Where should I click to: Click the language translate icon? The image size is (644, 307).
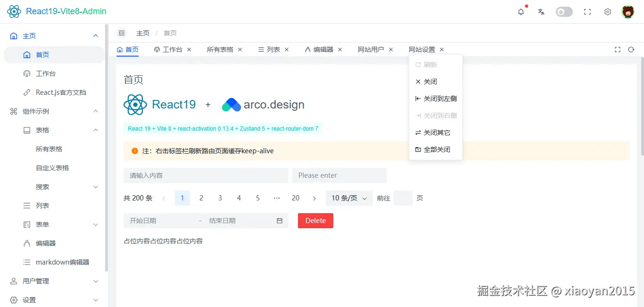[541, 12]
